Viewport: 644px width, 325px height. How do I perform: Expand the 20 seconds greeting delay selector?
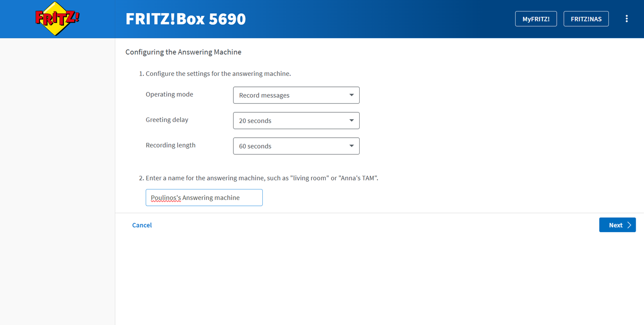click(296, 120)
